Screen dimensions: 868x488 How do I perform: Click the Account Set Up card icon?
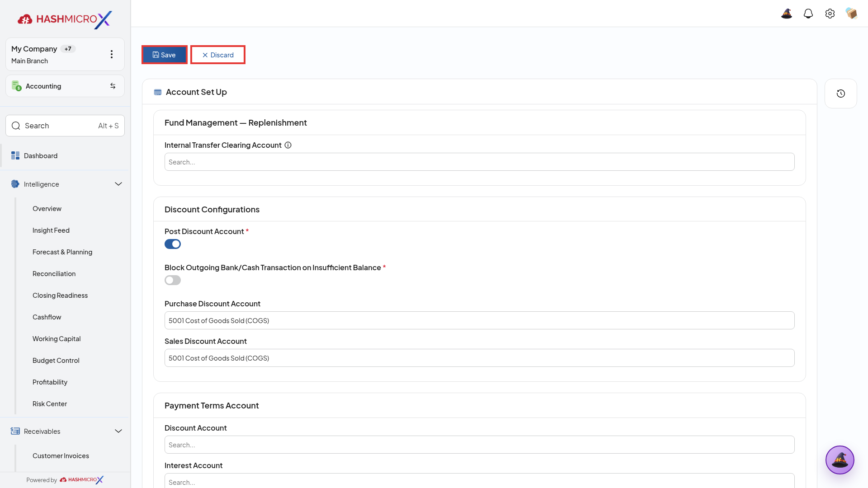tap(158, 92)
